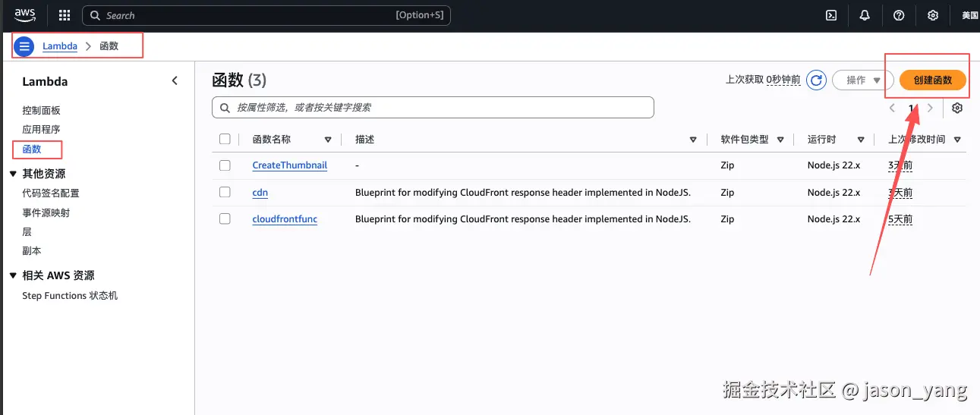
Task: Open 事件源映射 in the sidebar
Action: click(x=46, y=212)
